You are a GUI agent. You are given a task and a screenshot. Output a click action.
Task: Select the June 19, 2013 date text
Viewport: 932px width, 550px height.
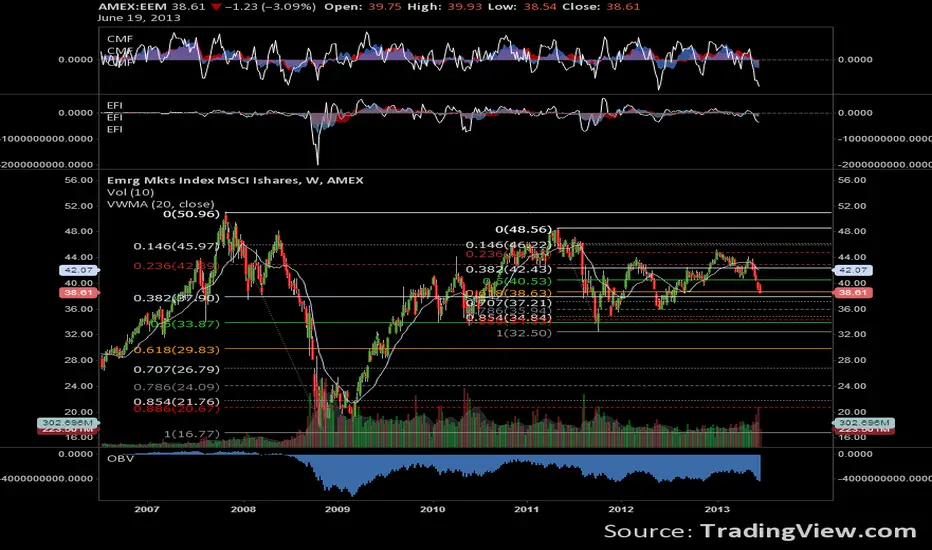point(139,18)
